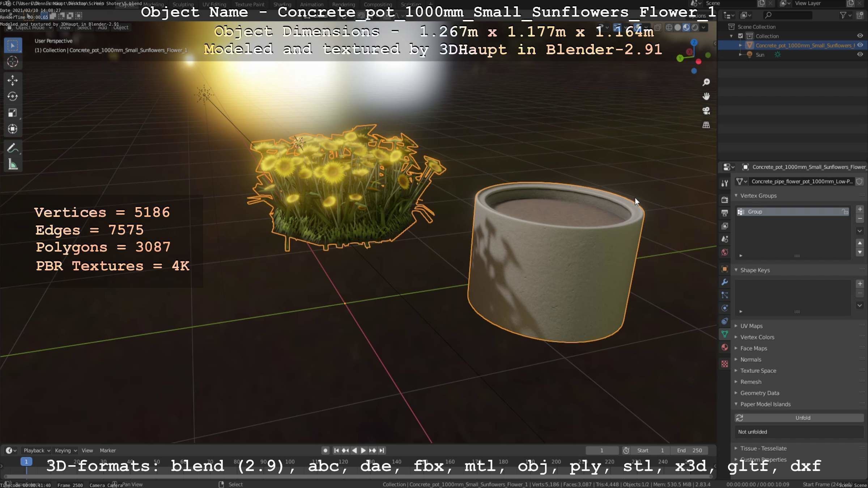Image resolution: width=868 pixels, height=488 pixels.
Task: Open the Material properties tab
Action: tap(725, 347)
